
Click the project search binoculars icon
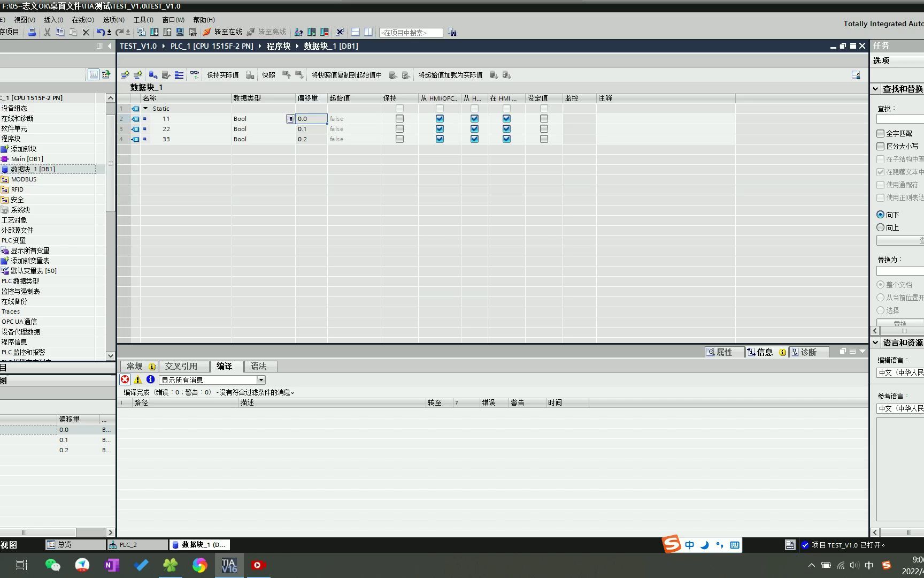(452, 32)
